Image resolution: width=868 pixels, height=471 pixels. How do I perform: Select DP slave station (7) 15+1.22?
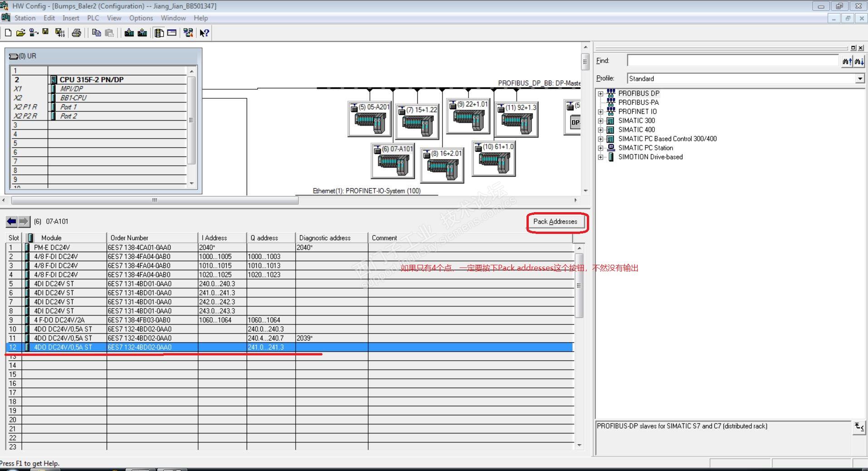(x=417, y=122)
